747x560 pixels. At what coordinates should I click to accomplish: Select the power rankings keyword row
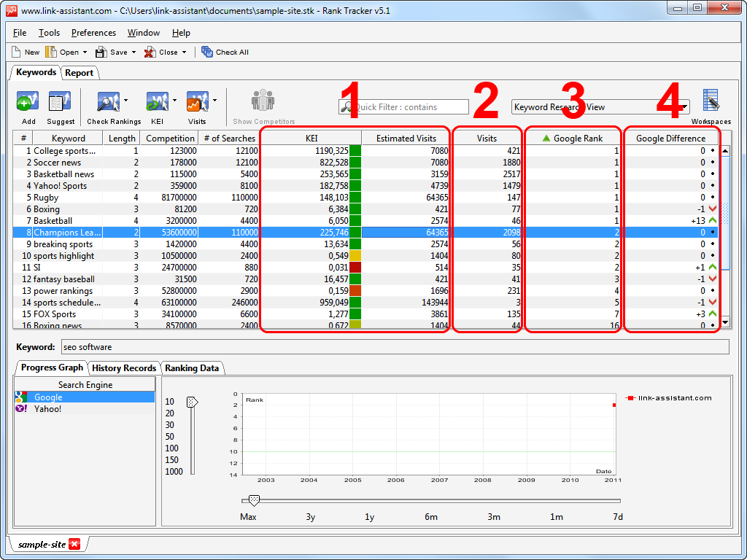tap(366, 290)
